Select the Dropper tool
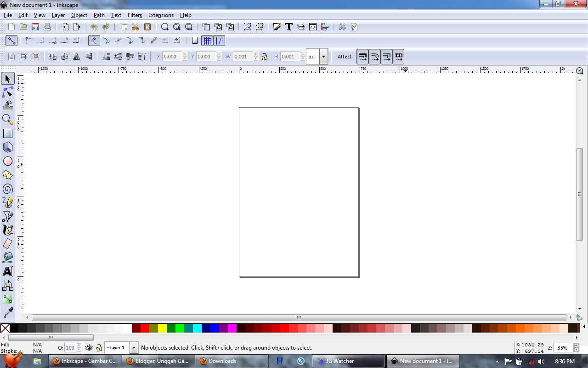The image size is (588, 368). (x=7, y=312)
